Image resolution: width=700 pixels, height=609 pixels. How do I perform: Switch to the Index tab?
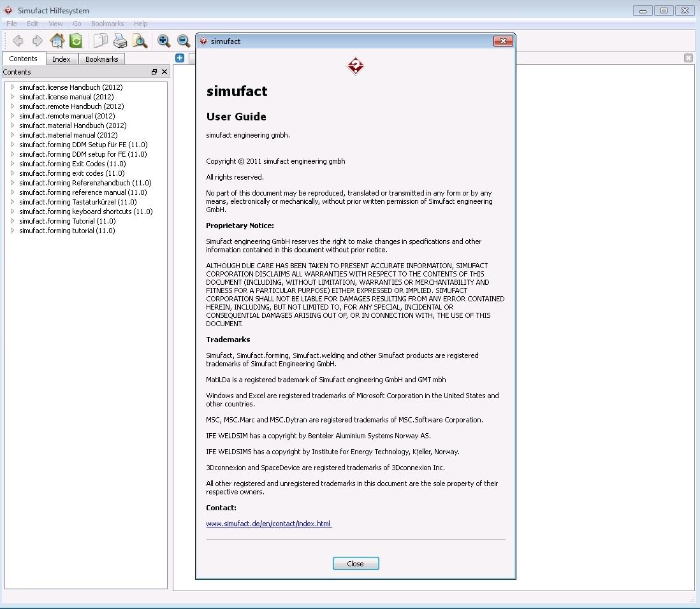61,59
